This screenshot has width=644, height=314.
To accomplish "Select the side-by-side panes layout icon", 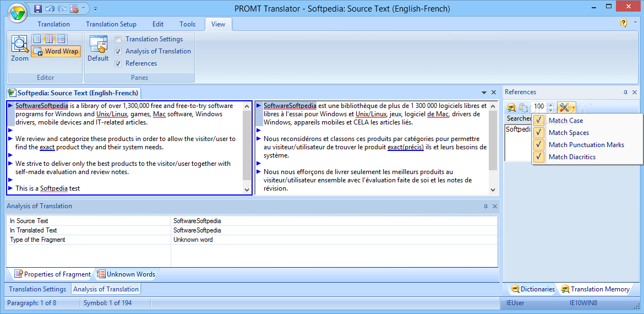I will (x=50, y=39).
